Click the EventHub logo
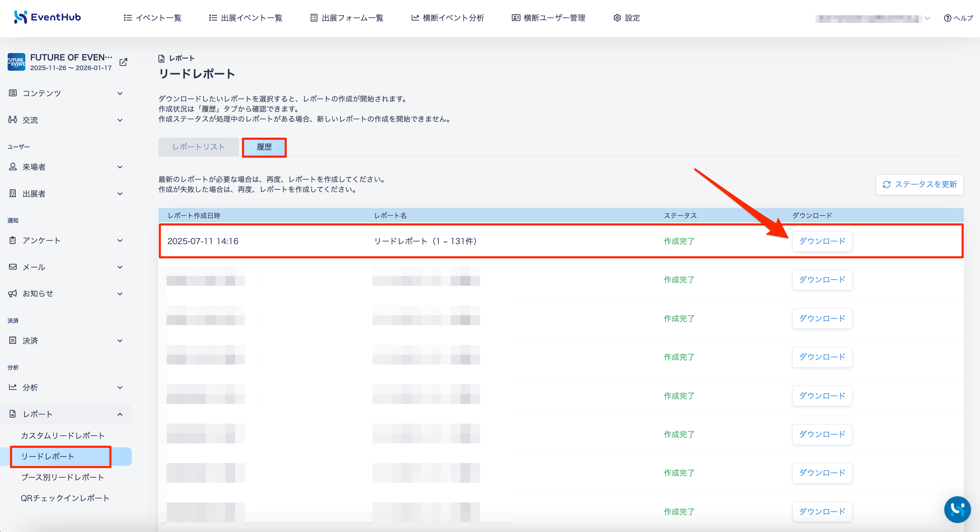This screenshot has width=980, height=532. pyautogui.click(x=47, y=17)
